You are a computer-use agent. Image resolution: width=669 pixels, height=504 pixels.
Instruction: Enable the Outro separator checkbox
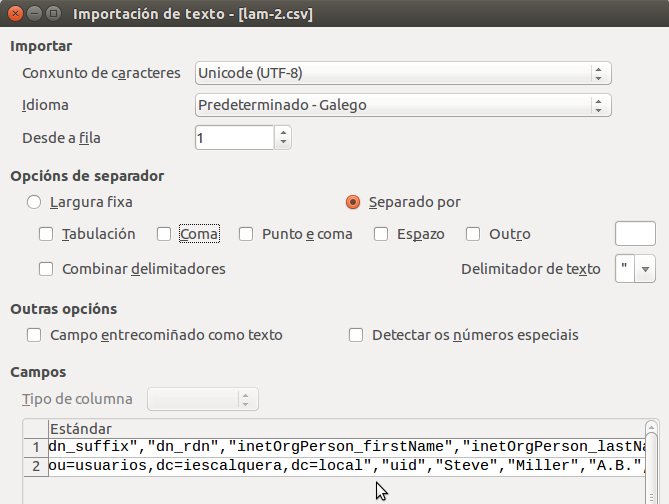[473, 234]
